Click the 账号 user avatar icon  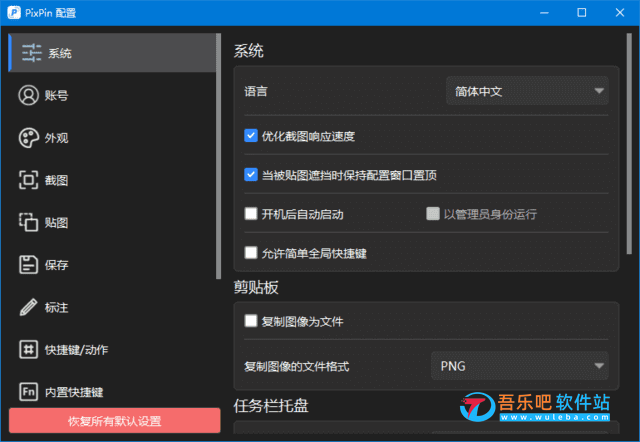[x=28, y=96]
